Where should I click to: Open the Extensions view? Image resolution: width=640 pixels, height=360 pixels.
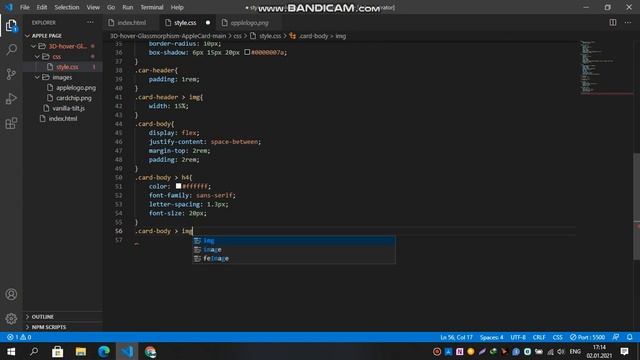(x=11, y=123)
